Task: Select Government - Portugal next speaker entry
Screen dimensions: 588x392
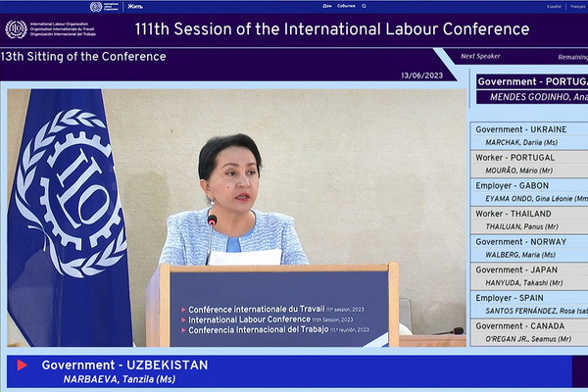Action: pyautogui.click(x=531, y=88)
